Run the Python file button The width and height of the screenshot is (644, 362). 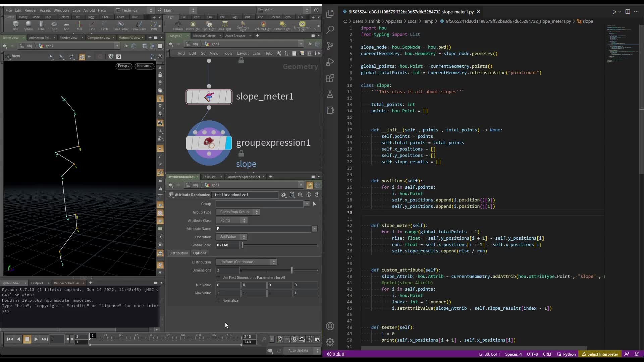[x=614, y=12]
